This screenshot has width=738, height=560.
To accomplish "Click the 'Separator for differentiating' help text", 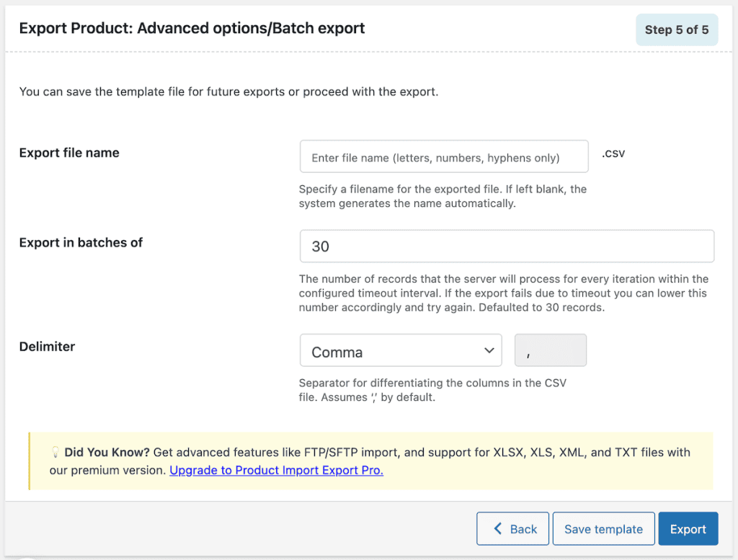I will tap(432, 390).
